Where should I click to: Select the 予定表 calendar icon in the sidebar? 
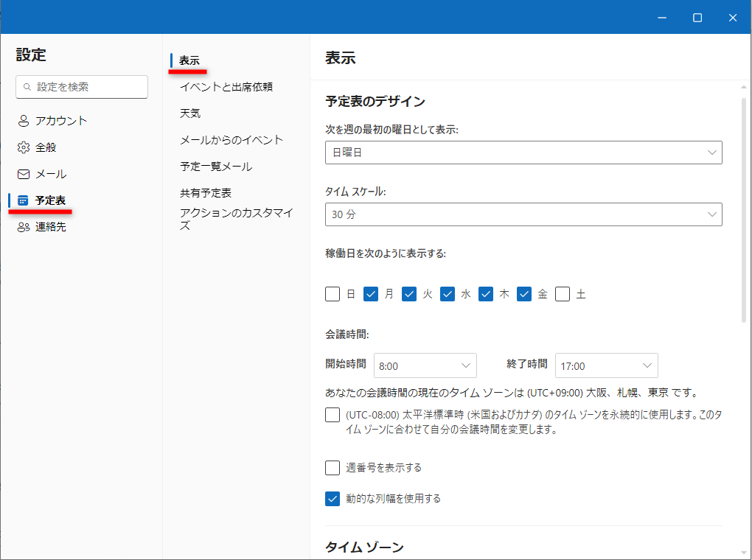pos(23,200)
